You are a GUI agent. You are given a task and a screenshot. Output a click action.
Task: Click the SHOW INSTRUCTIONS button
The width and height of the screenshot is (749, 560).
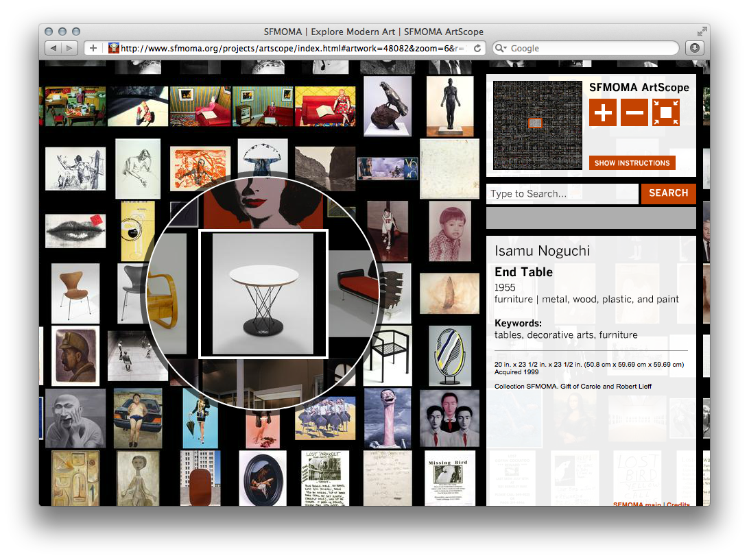[x=632, y=162]
